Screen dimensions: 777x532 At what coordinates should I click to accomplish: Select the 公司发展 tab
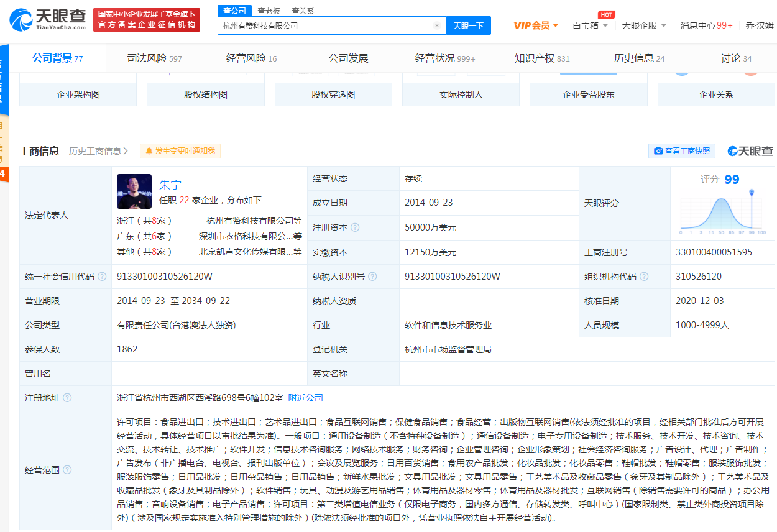coord(349,58)
